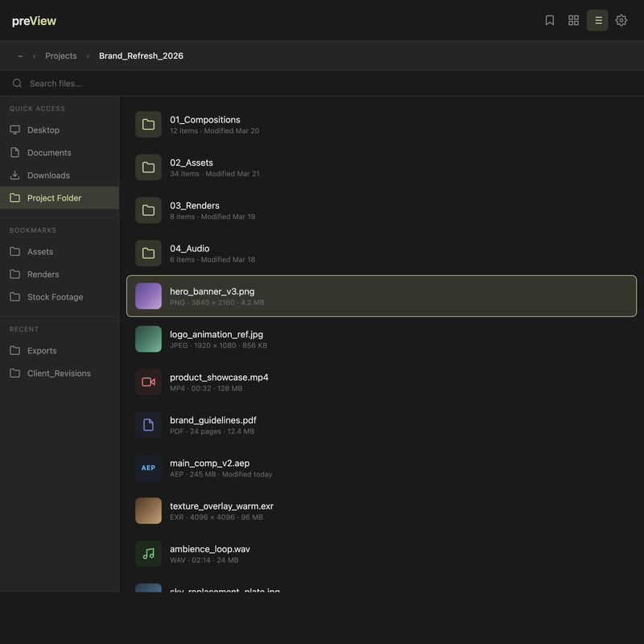The width and height of the screenshot is (644, 644).
Task: Select the 04_Audio folder name
Action: point(190,249)
